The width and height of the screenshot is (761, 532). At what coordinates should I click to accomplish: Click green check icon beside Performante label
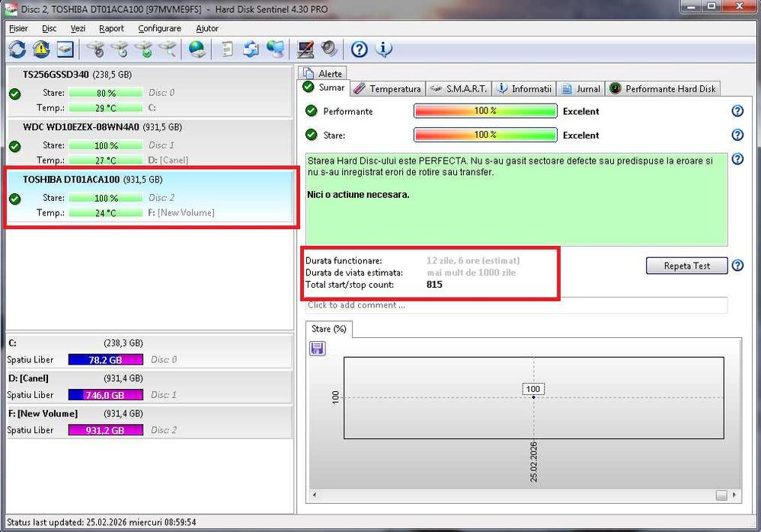tap(311, 111)
